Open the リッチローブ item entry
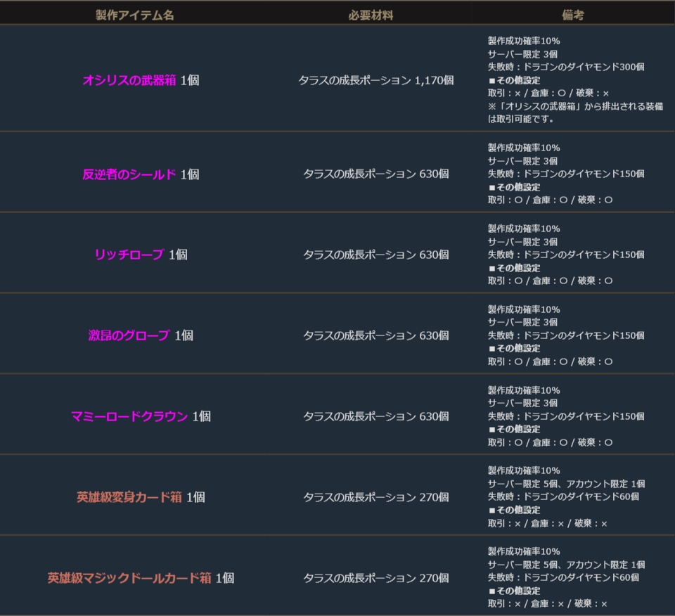Image resolution: width=675 pixels, height=616 pixels. [129, 255]
